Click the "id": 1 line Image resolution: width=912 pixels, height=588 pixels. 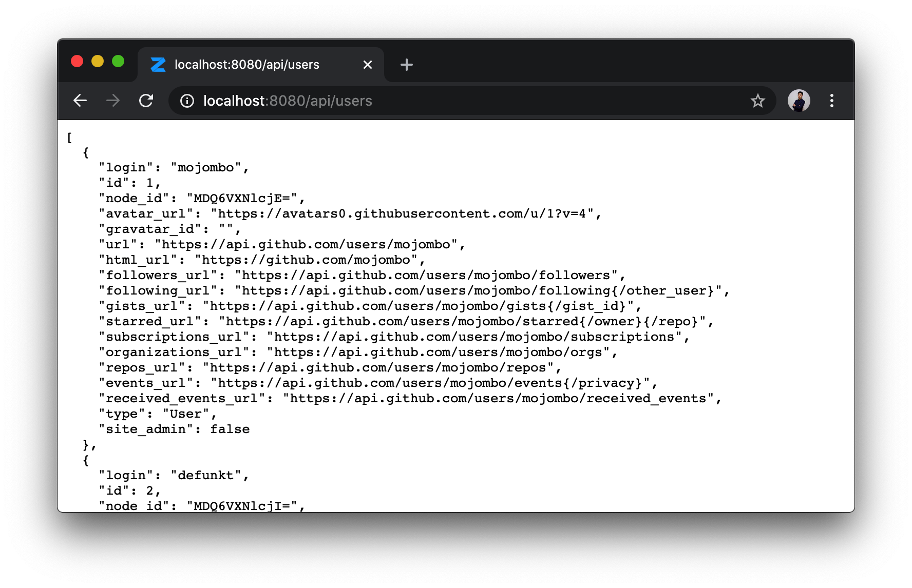130,183
